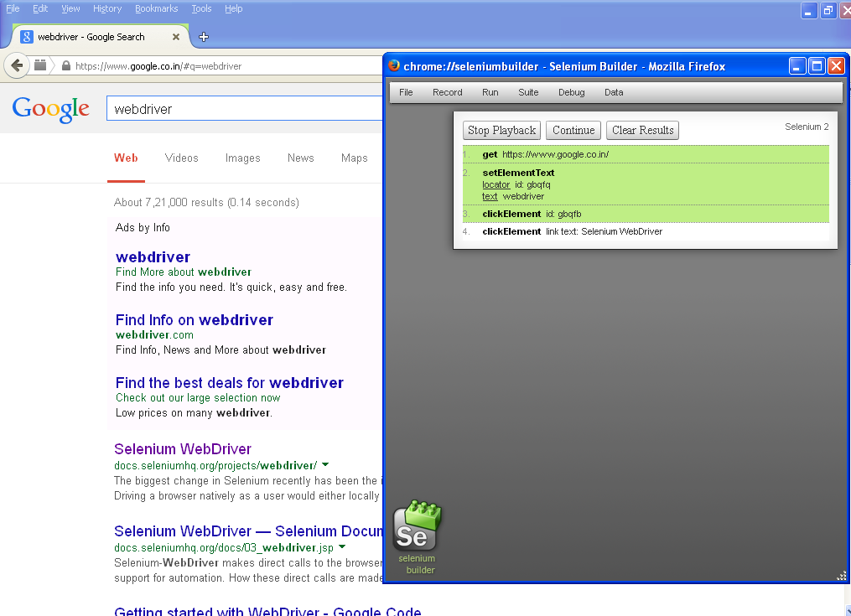This screenshot has height=616, width=851.
Task: Click the 'text' parameter link in step 2
Action: click(490, 196)
